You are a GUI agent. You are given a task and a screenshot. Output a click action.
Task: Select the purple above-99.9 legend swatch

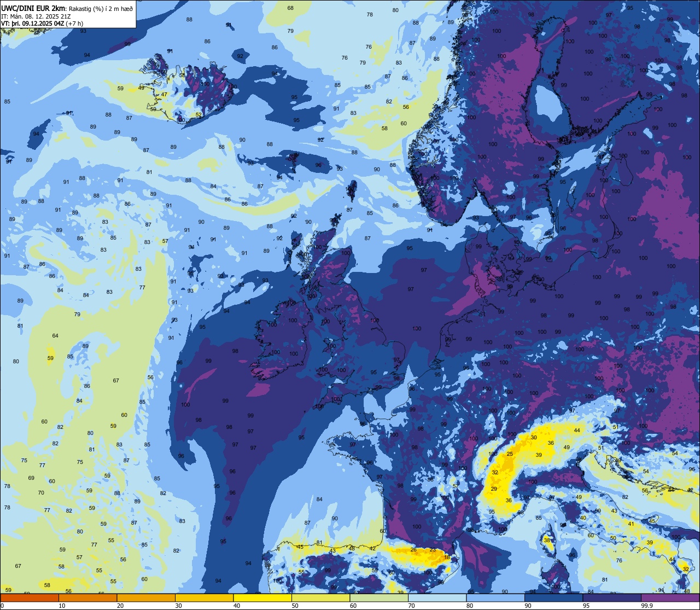[x=670, y=597]
